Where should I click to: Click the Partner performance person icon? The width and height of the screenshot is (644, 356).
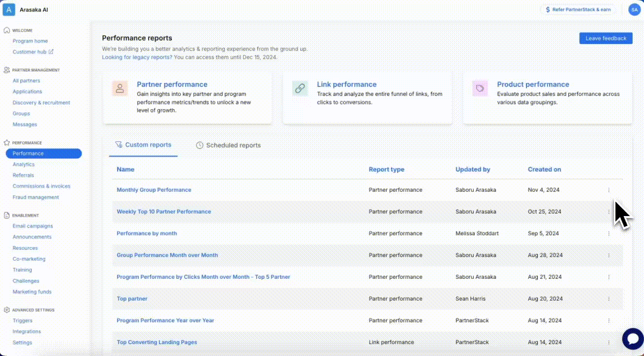pos(120,89)
